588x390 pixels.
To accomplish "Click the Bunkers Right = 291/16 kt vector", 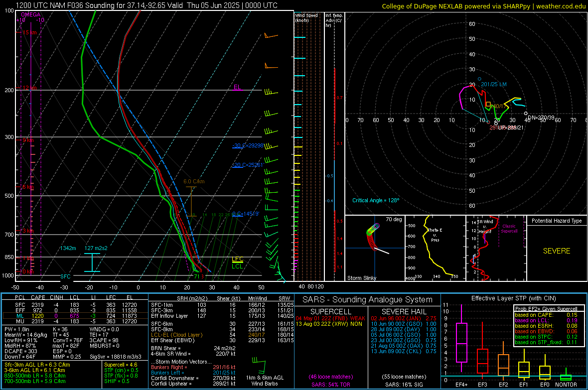I will (193, 367).
